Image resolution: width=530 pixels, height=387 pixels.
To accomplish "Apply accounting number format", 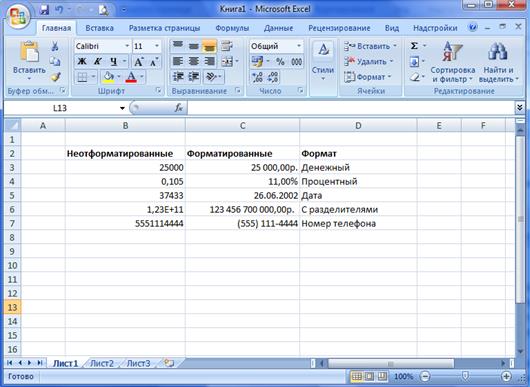I will (257, 62).
